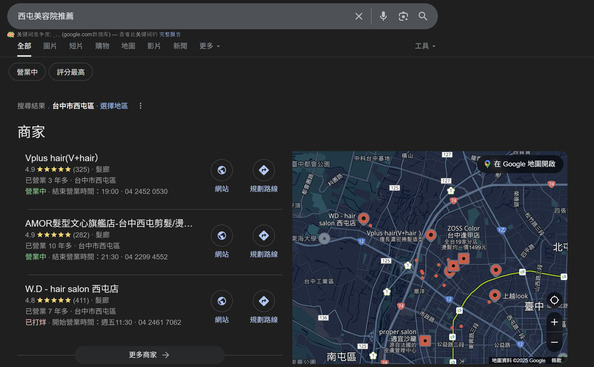Get directions icon for AMOR髮型
The height and width of the screenshot is (367, 594).
[264, 236]
